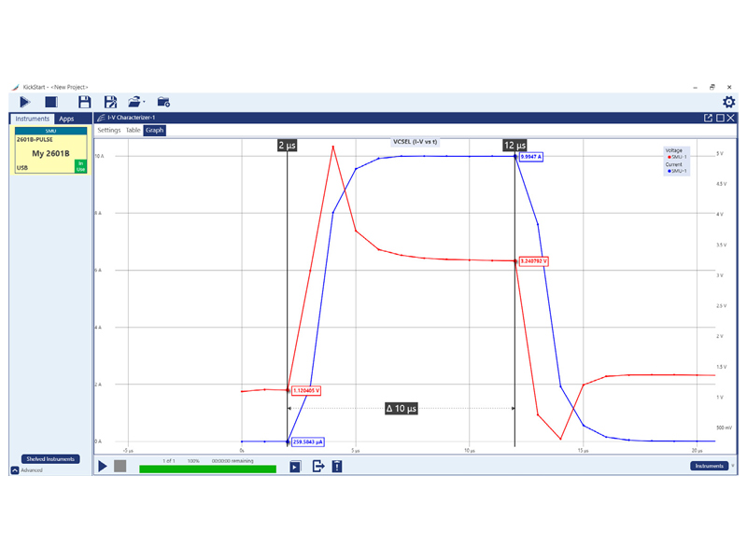Switch to the Apps tab
This screenshot has height=560, width=747.
tap(66, 119)
